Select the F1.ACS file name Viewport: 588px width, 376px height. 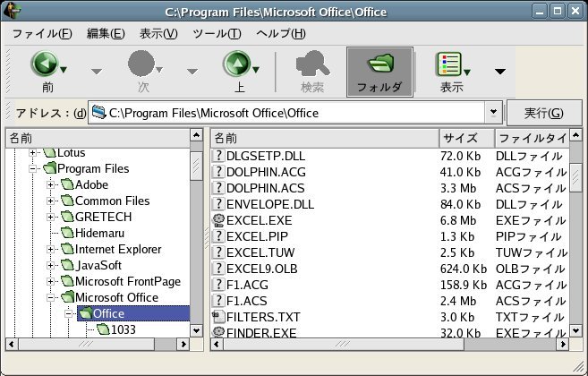[247, 301]
